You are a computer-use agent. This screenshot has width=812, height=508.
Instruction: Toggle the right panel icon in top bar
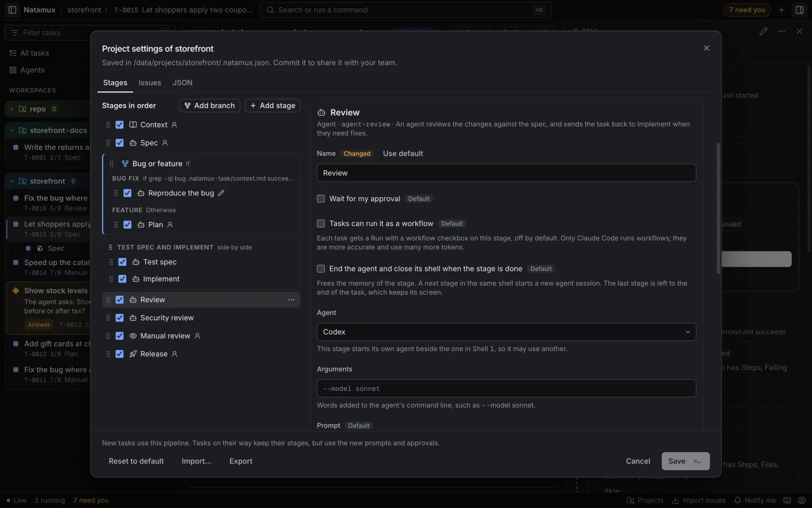point(799,10)
